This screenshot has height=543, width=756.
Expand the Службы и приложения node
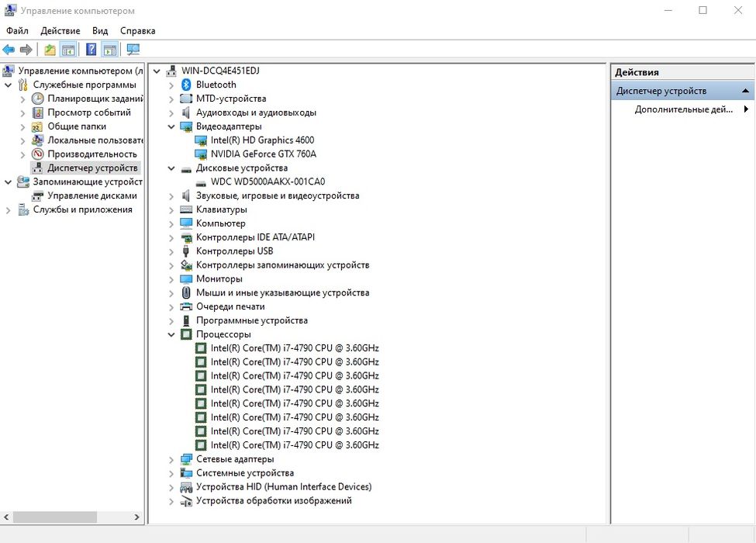coord(9,209)
